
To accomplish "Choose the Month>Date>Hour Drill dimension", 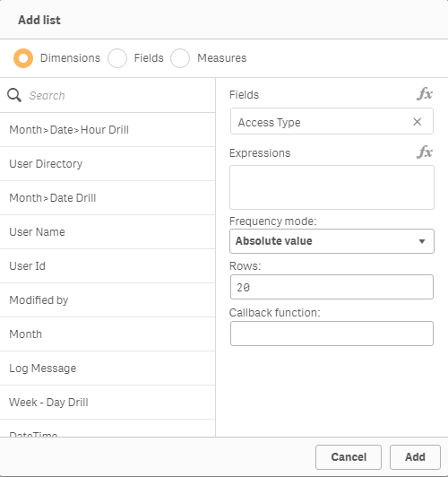I will [108, 130].
